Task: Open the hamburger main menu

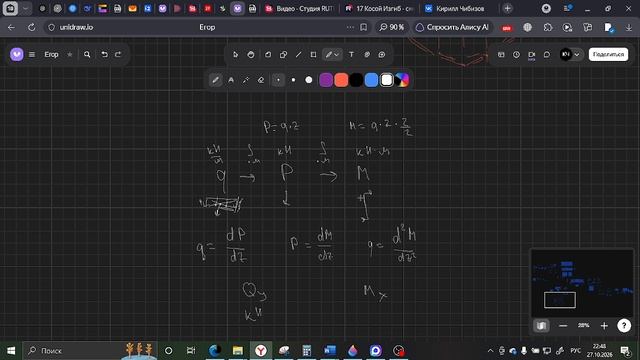Action: click(x=32, y=54)
